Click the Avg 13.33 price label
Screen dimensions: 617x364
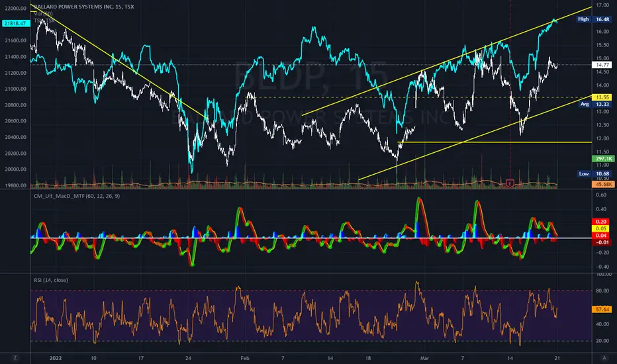(595, 105)
